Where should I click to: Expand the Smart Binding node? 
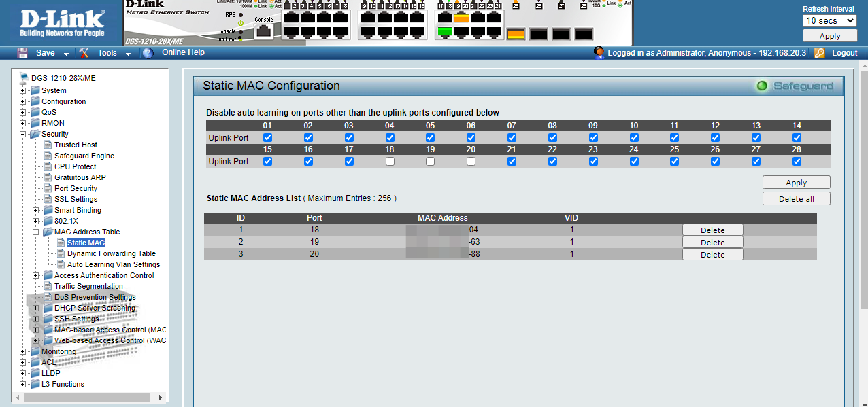36,210
